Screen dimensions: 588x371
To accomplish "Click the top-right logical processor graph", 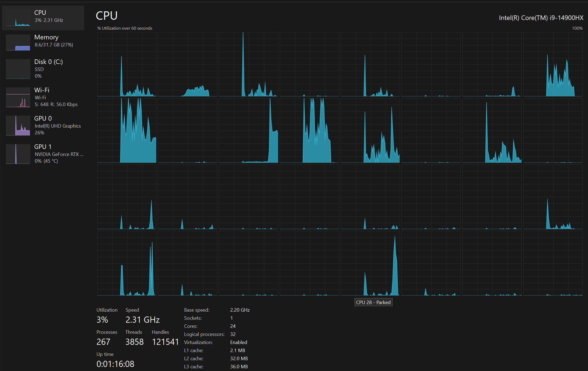I will click(553, 64).
